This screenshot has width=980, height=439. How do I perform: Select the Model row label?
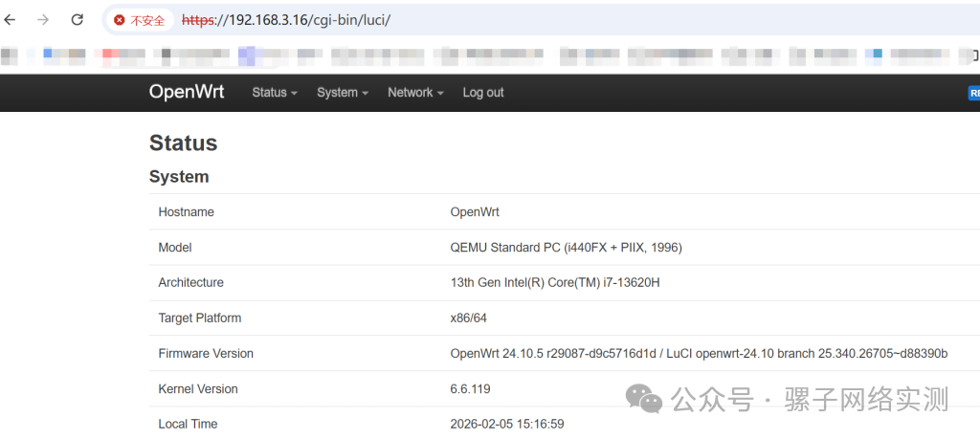pos(175,248)
